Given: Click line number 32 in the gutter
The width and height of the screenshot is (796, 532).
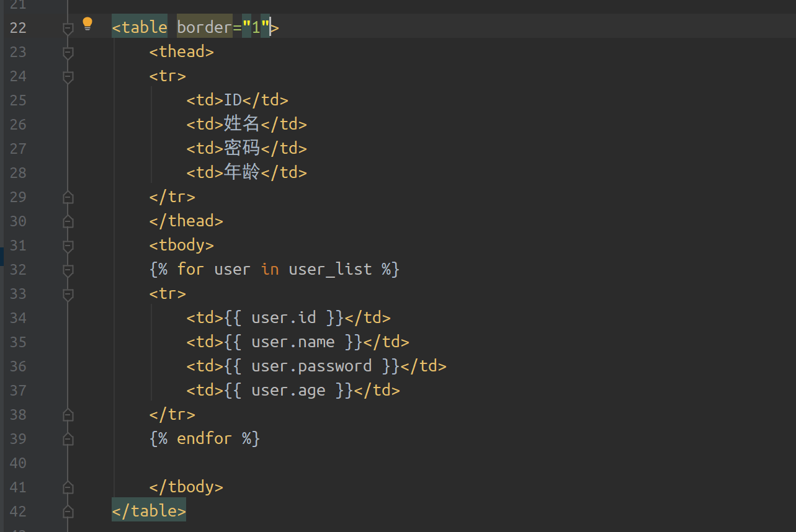Looking at the screenshot, I should pyautogui.click(x=19, y=270).
